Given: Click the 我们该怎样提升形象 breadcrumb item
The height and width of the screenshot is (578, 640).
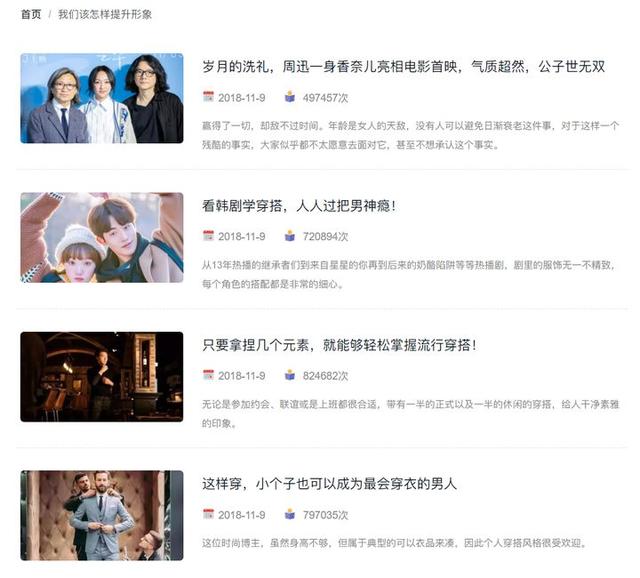Looking at the screenshot, I should pos(105,15).
